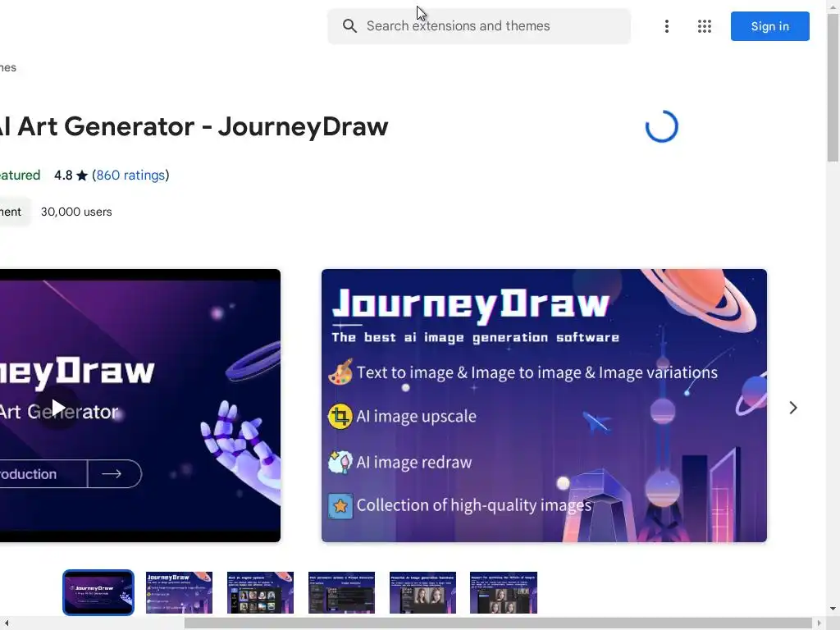This screenshot has width=840, height=630.
Task: Focus the Search extensions and themes field
Action: tap(479, 26)
